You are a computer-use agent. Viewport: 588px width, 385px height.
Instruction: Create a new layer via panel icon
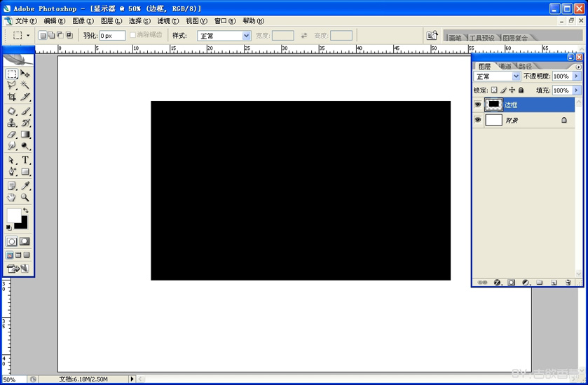[x=554, y=282]
